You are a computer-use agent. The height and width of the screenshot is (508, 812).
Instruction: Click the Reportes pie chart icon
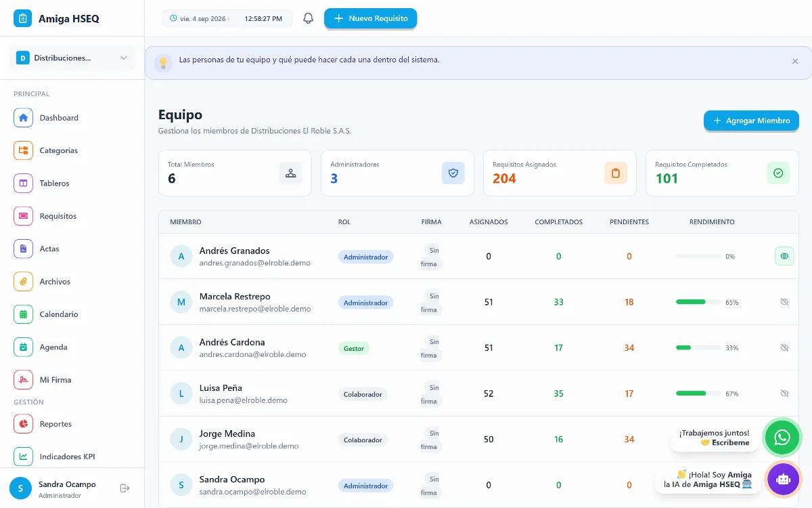(x=23, y=424)
